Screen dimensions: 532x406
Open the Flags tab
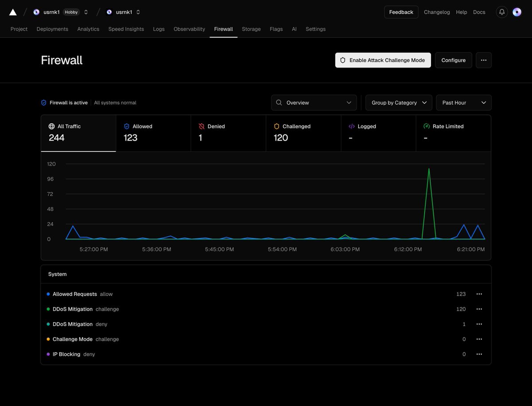pos(276,29)
